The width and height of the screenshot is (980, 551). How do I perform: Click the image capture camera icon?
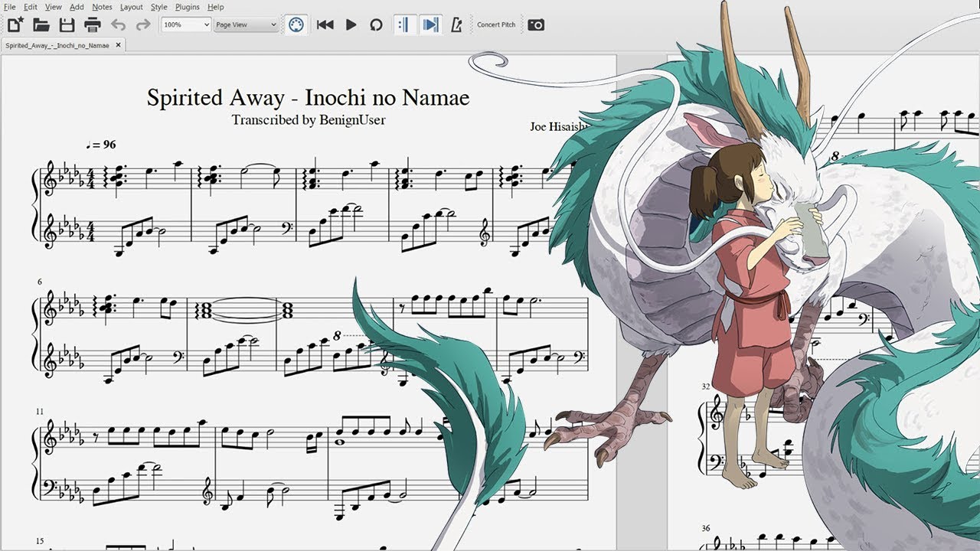click(536, 24)
